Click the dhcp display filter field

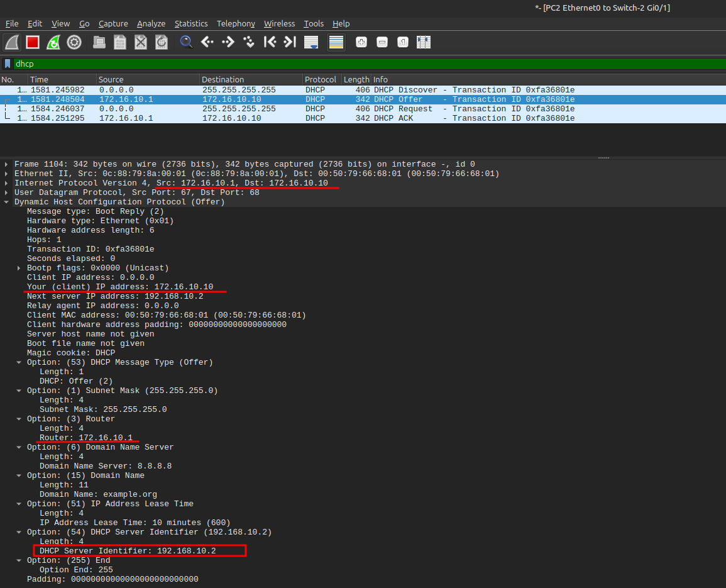(365, 64)
